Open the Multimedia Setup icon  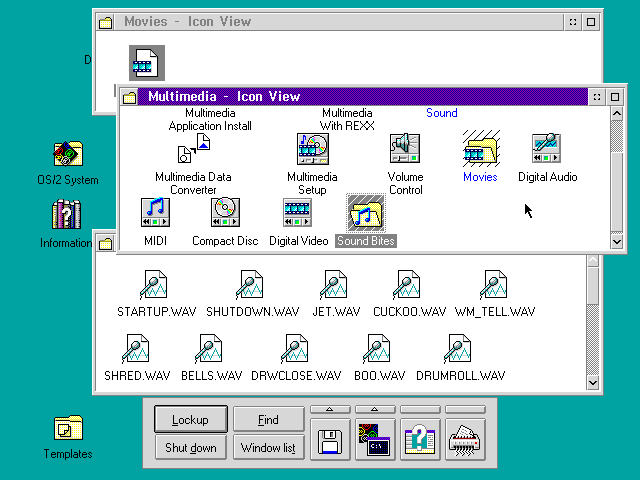click(313, 149)
